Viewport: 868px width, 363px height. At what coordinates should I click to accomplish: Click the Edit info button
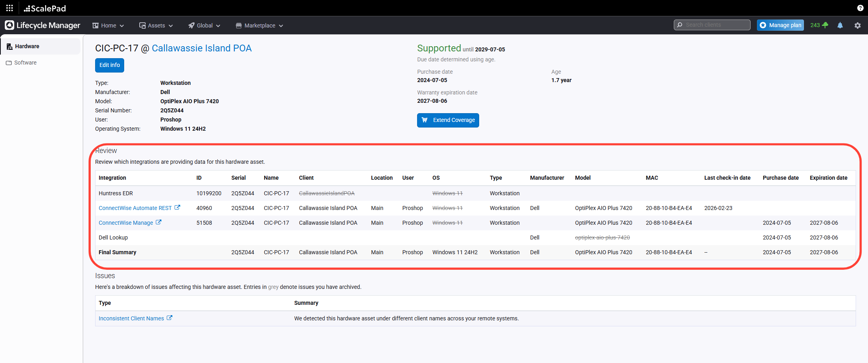(109, 65)
